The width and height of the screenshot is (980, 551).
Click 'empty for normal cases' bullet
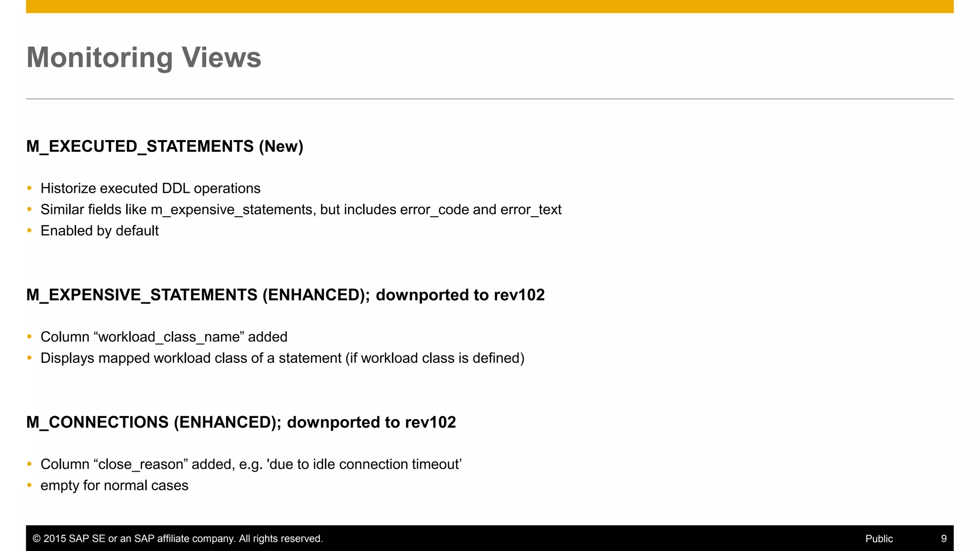(x=114, y=485)
